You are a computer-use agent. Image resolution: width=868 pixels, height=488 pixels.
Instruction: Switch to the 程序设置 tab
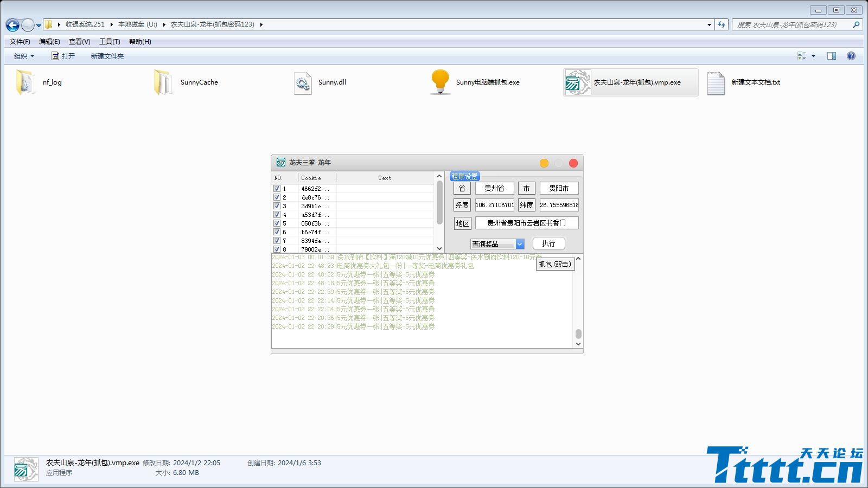[464, 176]
